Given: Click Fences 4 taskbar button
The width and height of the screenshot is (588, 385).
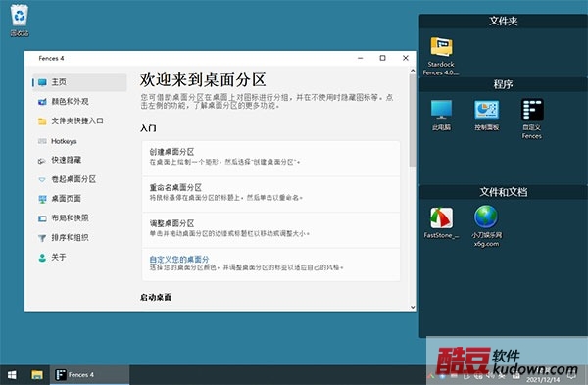Looking at the screenshot, I should [89, 375].
